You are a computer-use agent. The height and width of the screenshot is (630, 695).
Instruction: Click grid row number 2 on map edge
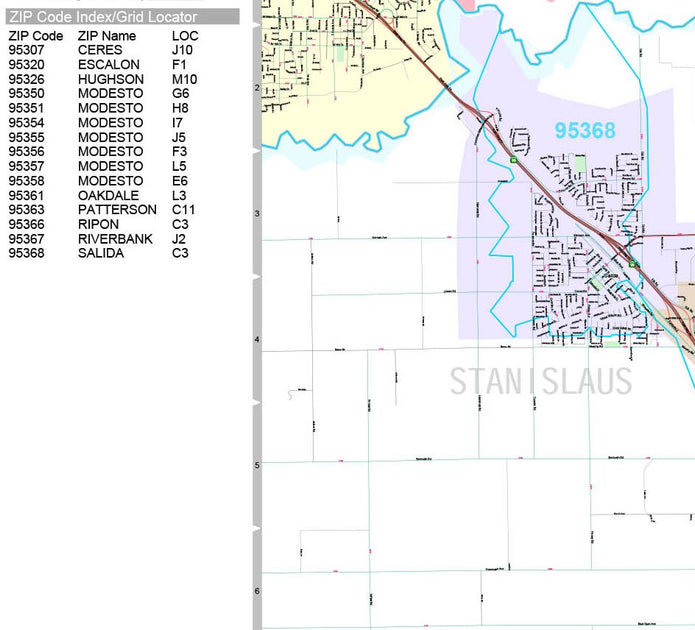click(x=257, y=88)
